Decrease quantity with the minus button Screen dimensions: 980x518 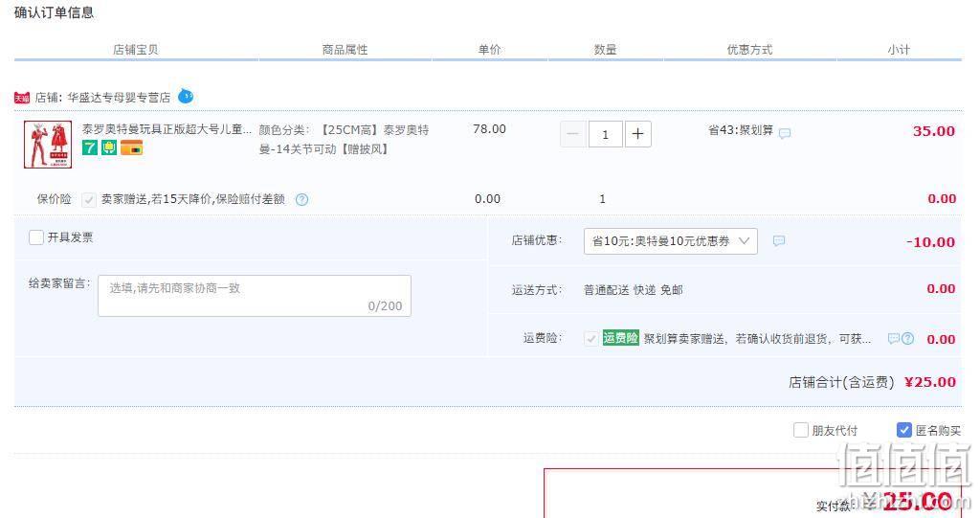[x=572, y=134]
